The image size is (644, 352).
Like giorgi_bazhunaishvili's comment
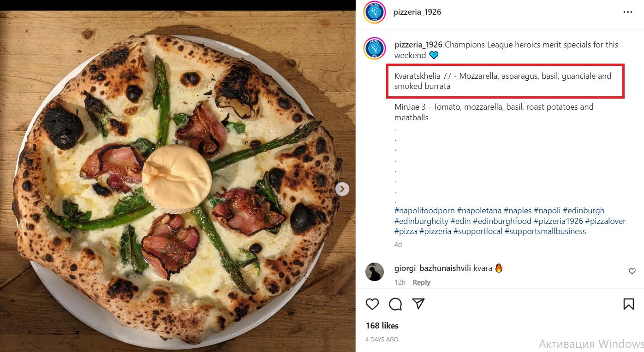click(x=632, y=271)
